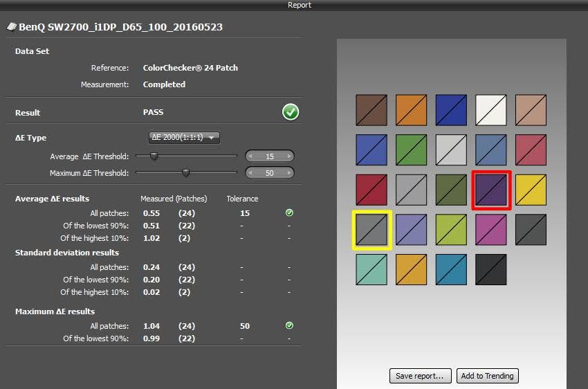
Task: Select the orange color patch in top row
Action: click(x=411, y=110)
